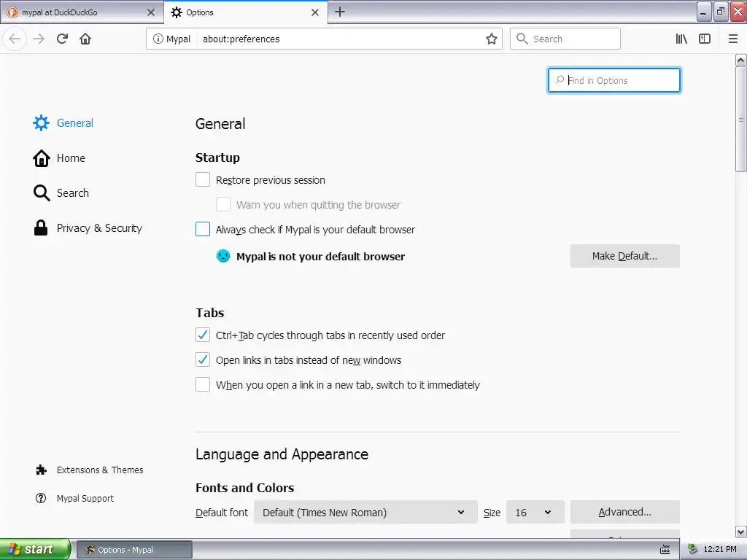
Task: Toggle the sidebars icon
Action: 705,39
